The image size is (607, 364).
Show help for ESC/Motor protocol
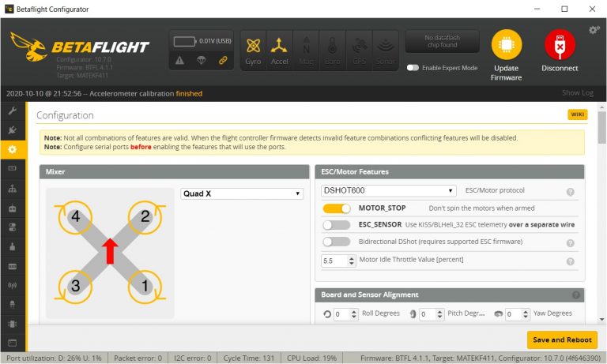[570, 192]
